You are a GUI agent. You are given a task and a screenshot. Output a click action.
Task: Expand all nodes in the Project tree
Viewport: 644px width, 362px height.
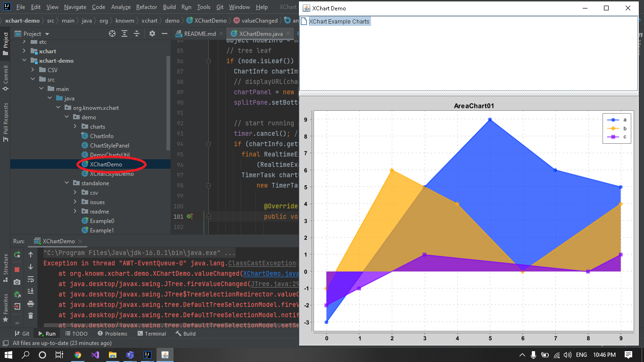tap(124, 33)
